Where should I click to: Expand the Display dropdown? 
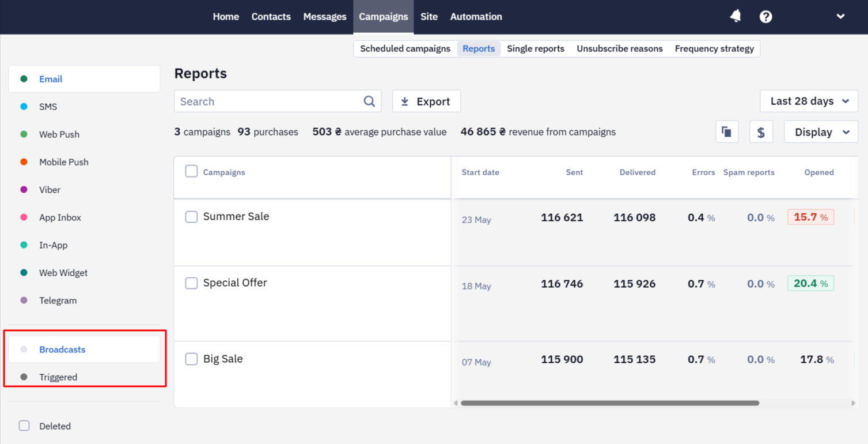[x=821, y=132]
